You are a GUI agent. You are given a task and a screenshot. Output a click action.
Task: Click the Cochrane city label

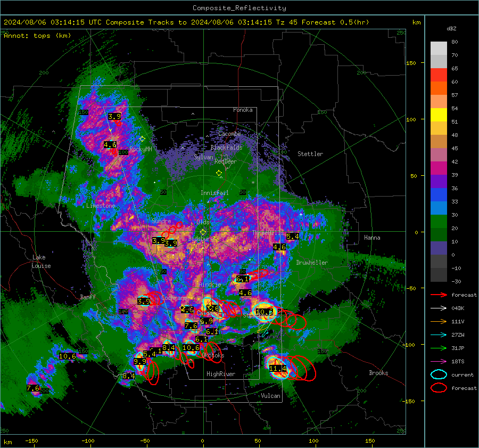click(x=174, y=298)
